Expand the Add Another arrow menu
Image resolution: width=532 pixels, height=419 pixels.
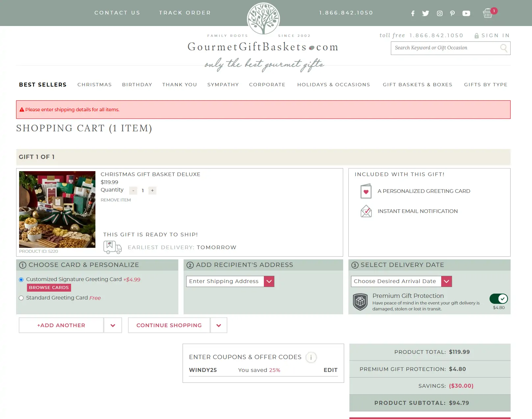pyautogui.click(x=113, y=325)
